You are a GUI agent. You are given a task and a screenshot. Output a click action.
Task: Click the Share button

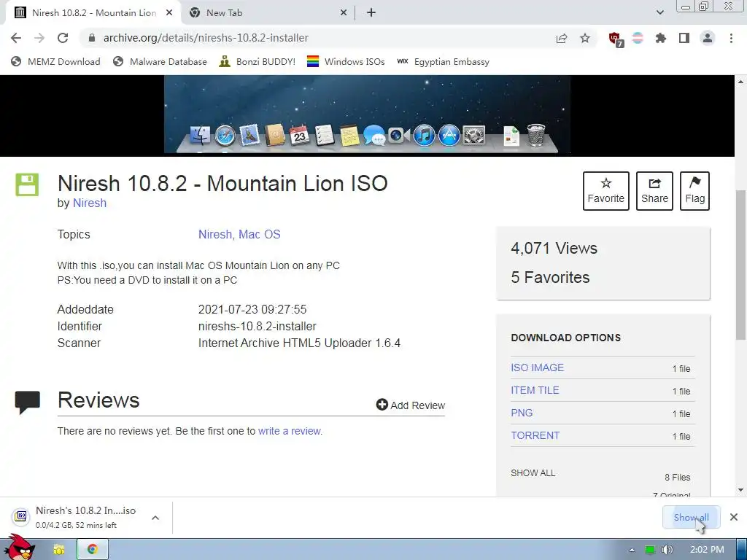coord(654,191)
